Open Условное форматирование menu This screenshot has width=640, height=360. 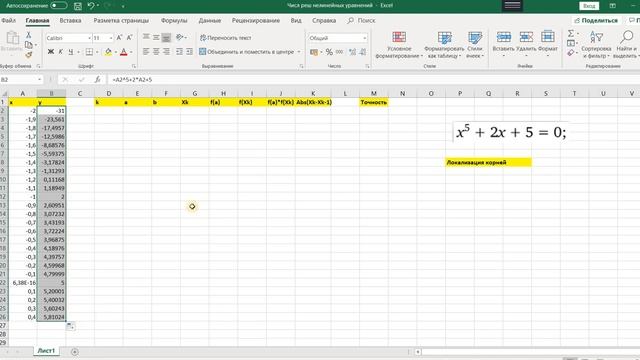pos(399,44)
